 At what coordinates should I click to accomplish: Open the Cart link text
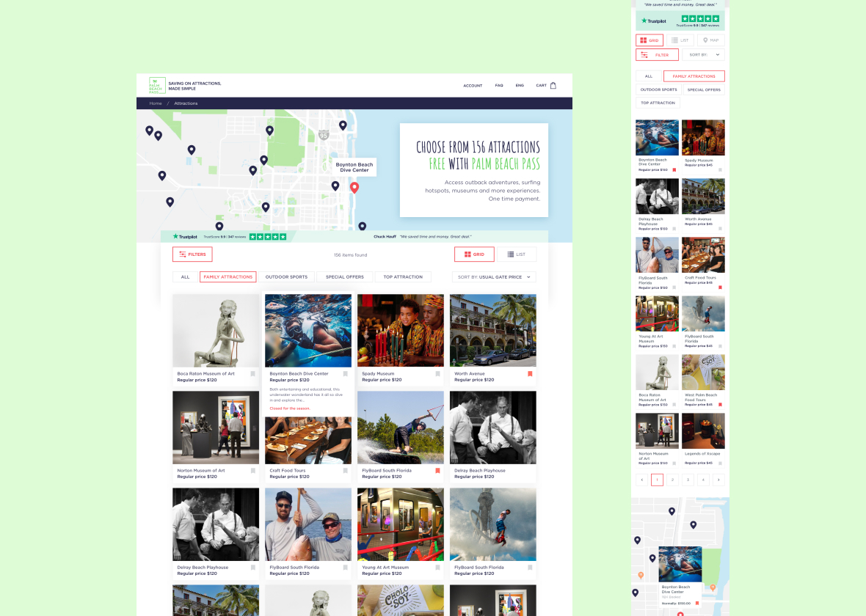click(542, 86)
